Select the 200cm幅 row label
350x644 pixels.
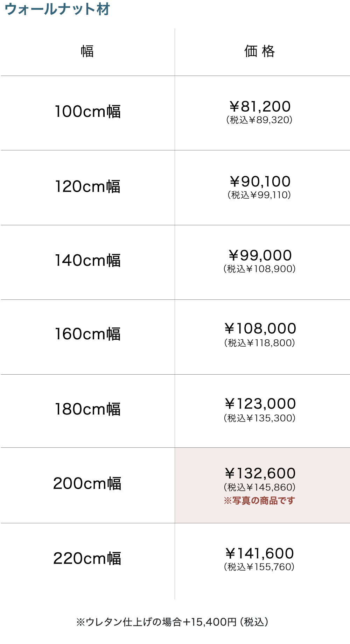click(x=87, y=484)
